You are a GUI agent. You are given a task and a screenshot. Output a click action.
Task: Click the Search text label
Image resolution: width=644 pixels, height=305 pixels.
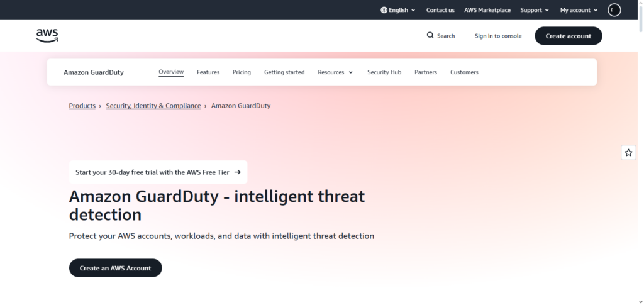446,36
